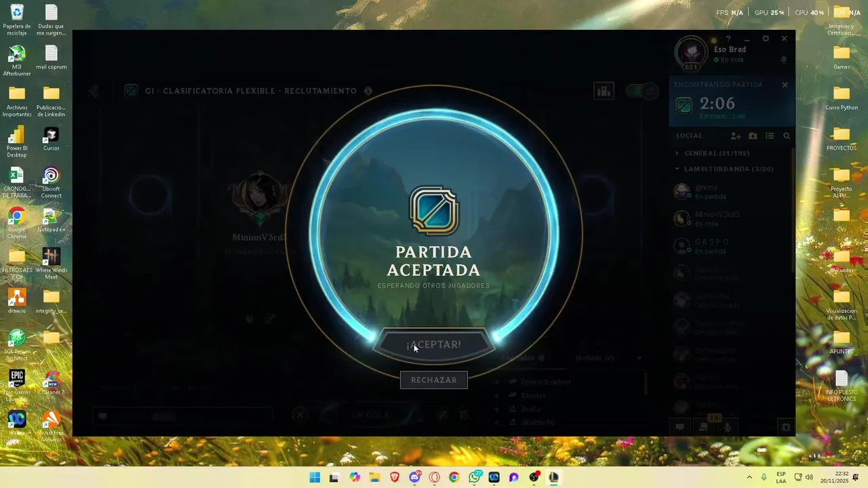The image size is (868, 488).
Task: Select the Curso Python folder
Action: click(x=842, y=98)
